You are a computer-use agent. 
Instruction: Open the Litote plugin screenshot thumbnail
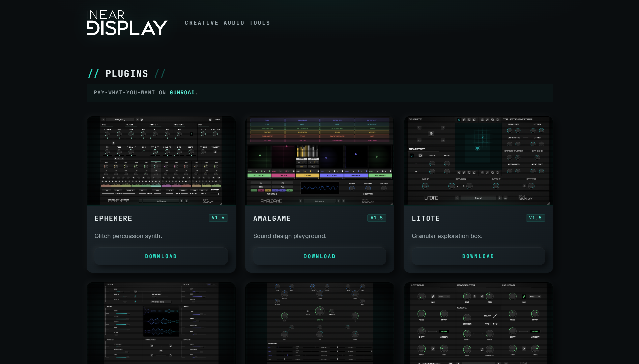(478, 161)
